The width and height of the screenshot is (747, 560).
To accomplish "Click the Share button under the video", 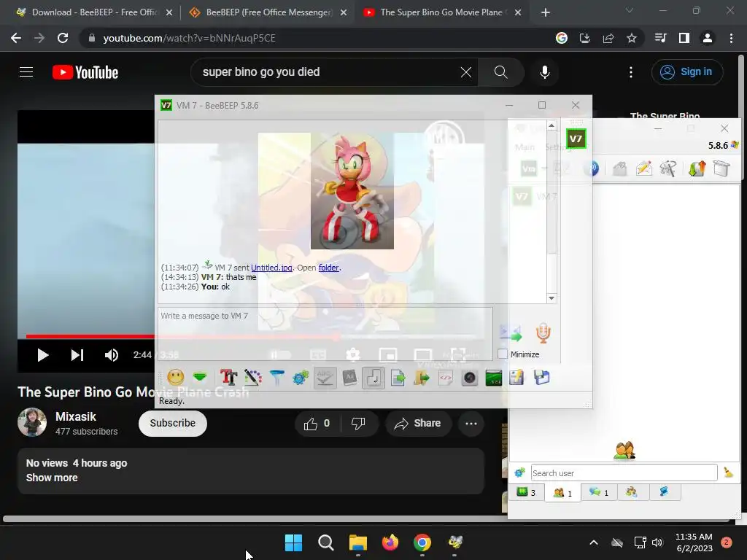I will (x=418, y=424).
